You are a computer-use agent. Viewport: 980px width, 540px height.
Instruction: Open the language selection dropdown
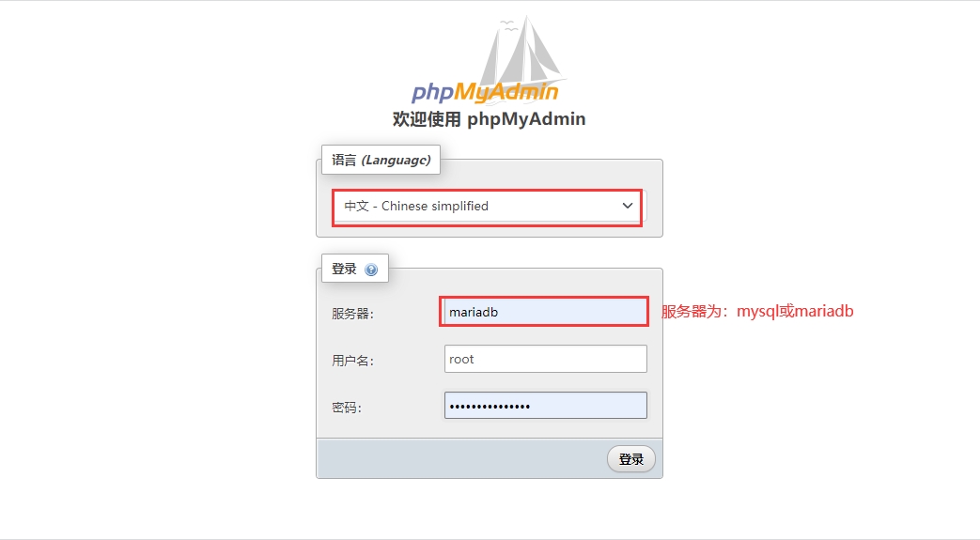(488, 207)
